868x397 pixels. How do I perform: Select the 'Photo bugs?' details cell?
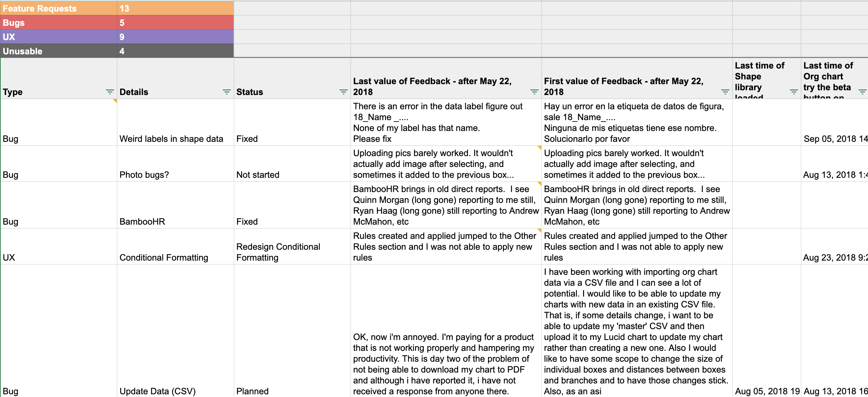click(144, 175)
